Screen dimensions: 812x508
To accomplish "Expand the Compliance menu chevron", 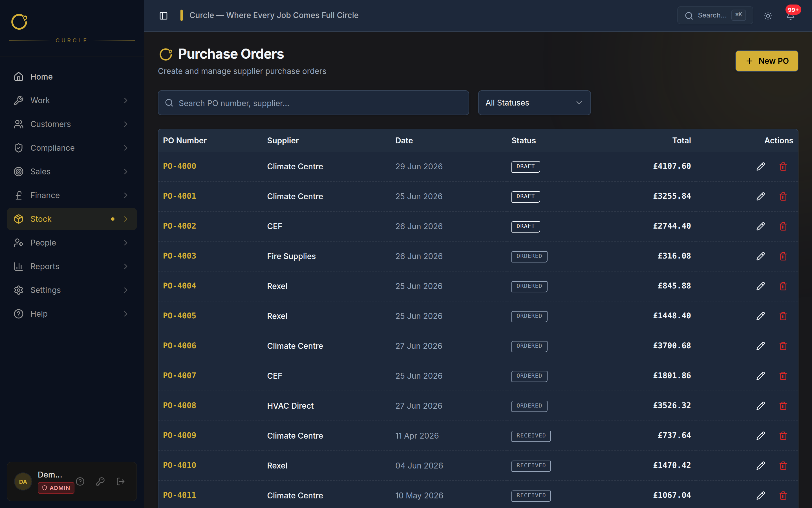I will tap(125, 148).
